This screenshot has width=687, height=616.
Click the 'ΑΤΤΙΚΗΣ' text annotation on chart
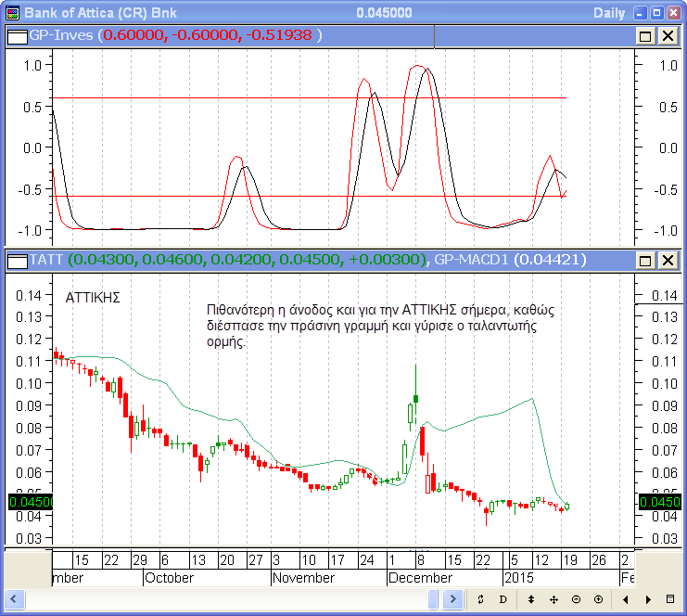coord(93,298)
